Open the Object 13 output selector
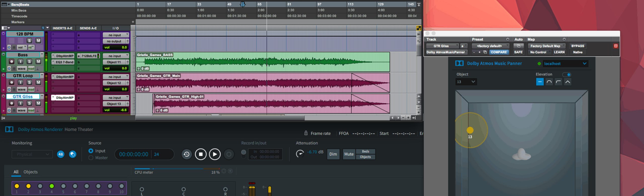 pos(114,104)
